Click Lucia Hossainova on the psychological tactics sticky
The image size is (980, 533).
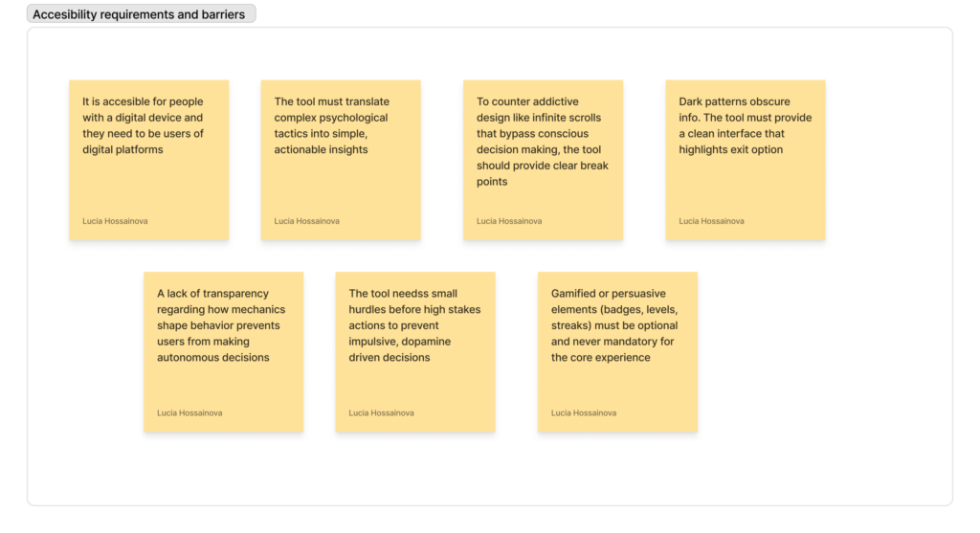tap(306, 221)
